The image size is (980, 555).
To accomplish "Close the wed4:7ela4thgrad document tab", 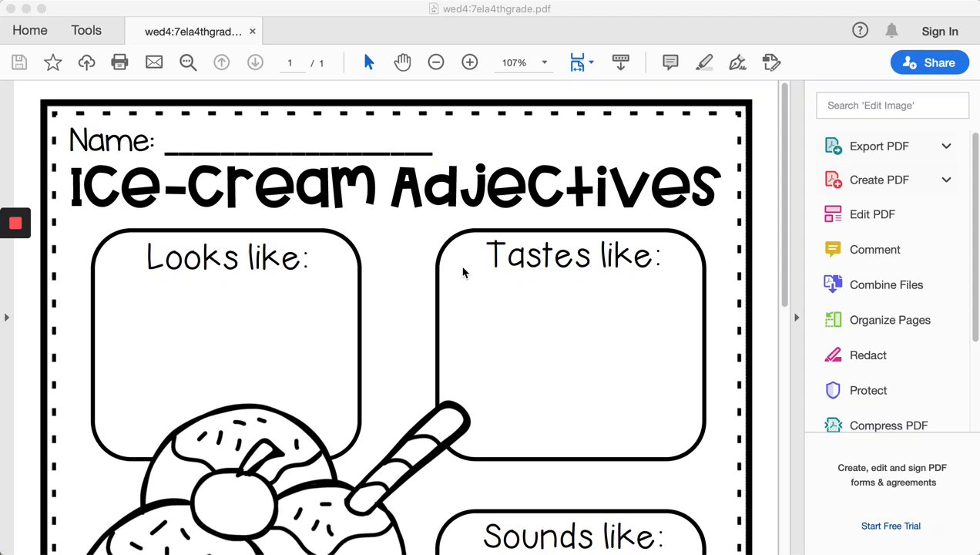I will (x=252, y=32).
